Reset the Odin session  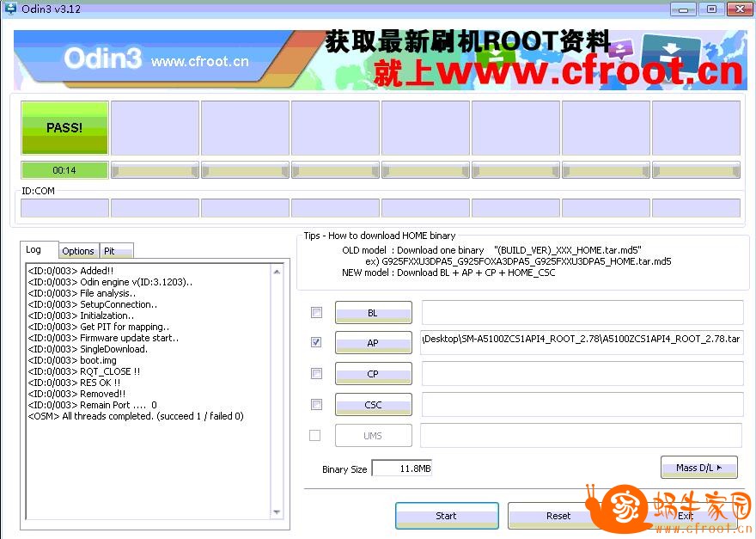(558, 516)
